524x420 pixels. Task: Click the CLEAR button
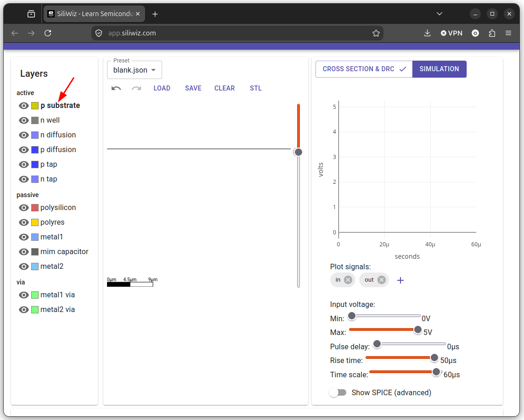[x=225, y=88]
